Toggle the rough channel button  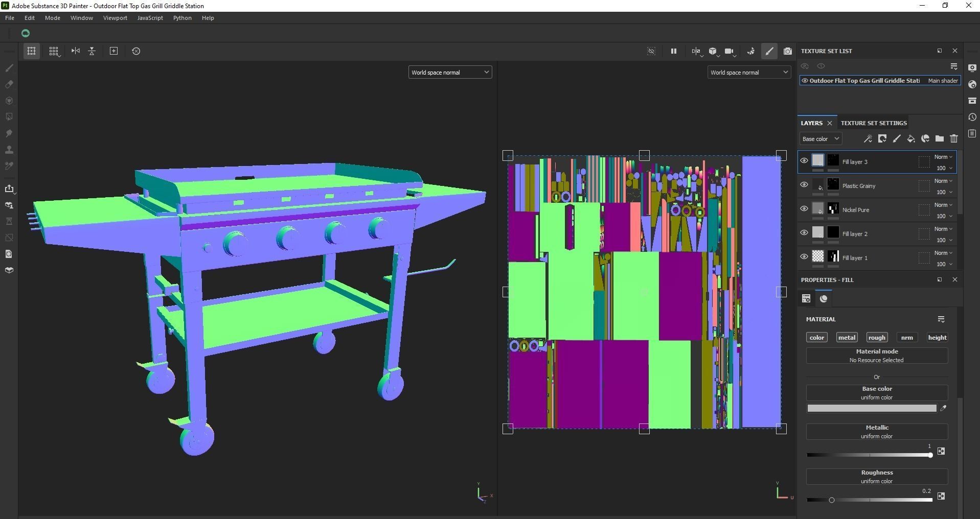tap(877, 338)
